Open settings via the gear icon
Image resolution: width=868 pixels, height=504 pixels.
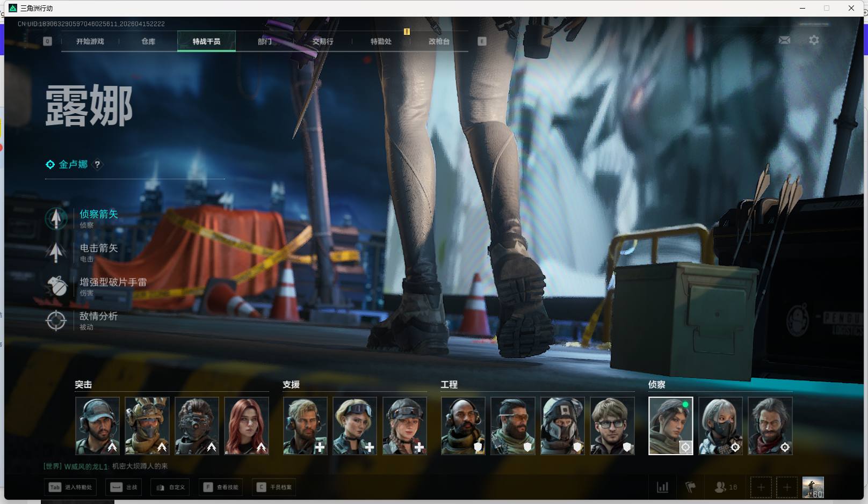point(814,40)
